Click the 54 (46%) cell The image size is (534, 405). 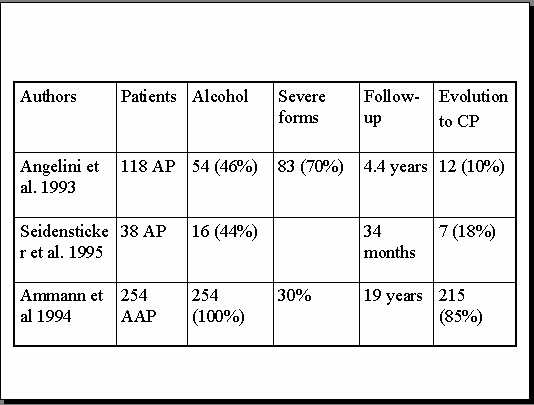230,185
